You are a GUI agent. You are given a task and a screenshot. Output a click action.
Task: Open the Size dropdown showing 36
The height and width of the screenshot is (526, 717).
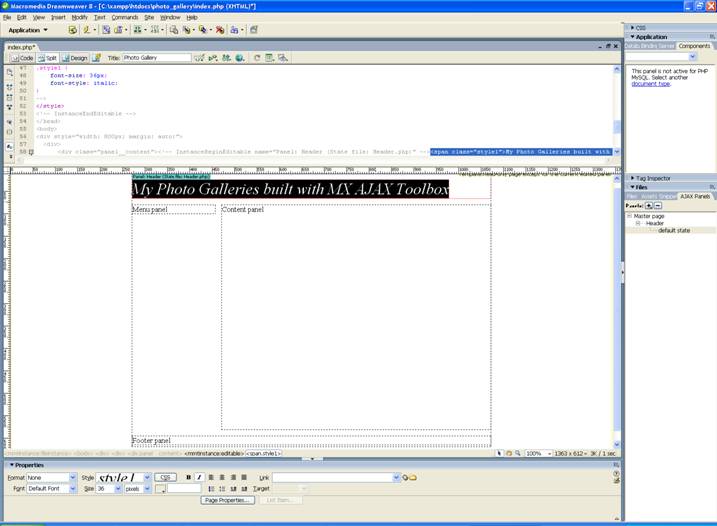(x=118, y=489)
